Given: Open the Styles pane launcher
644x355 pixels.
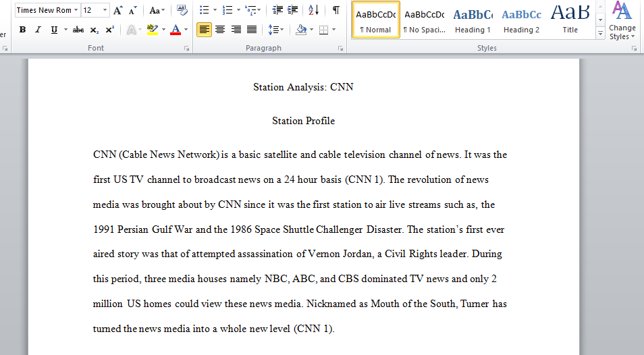Looking at the screenshot, I should [634, 49].
